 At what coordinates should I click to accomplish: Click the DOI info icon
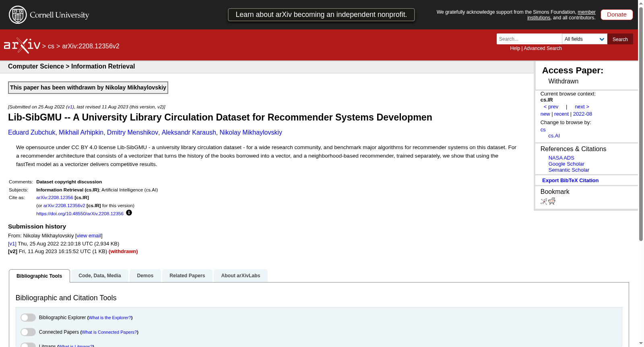(129, 213)
